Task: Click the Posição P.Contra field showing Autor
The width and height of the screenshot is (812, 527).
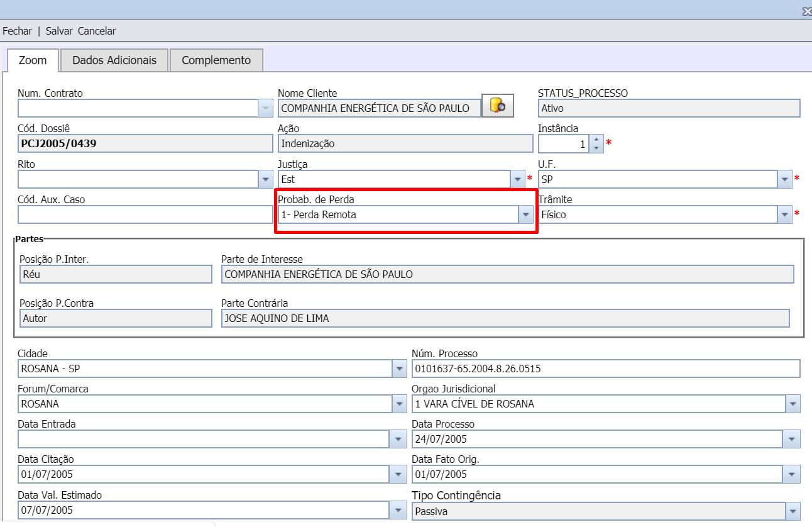Action: [x=116, y=318]
